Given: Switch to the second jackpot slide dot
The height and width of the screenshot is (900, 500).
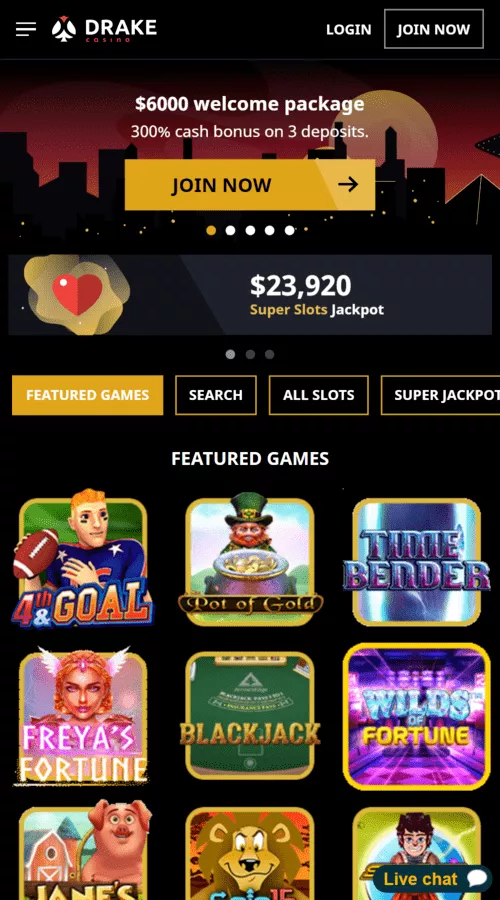Looking at the screenshot, I should coord(250,354).
